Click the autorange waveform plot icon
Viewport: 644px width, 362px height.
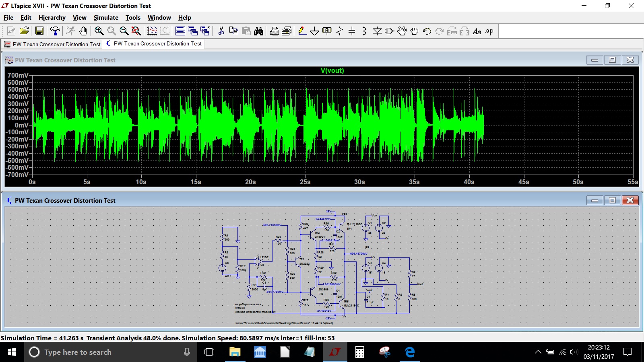click(152, 31)
